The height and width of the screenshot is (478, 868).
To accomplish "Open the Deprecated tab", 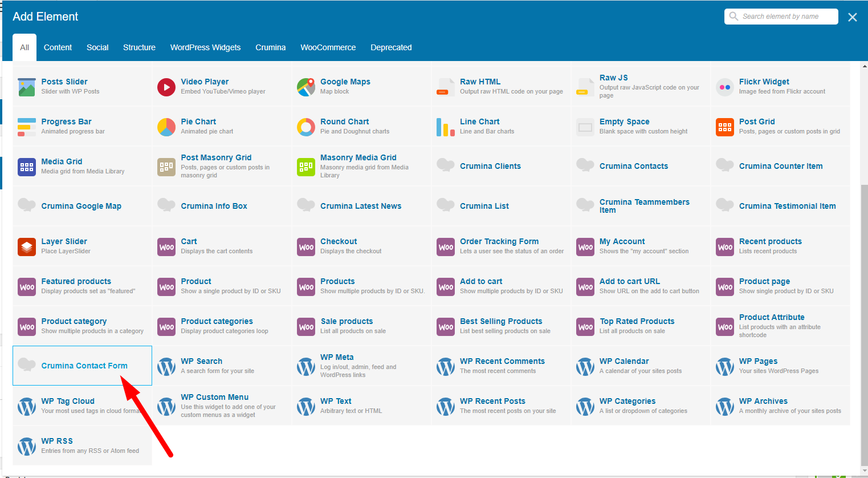I will tap(391, 47).
